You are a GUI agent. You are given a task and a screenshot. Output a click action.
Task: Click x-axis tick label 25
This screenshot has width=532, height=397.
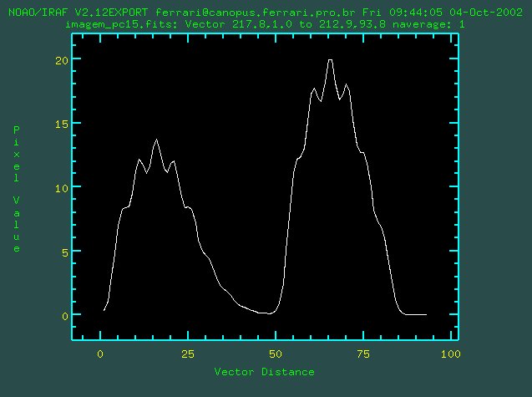[x=188, y=354]
